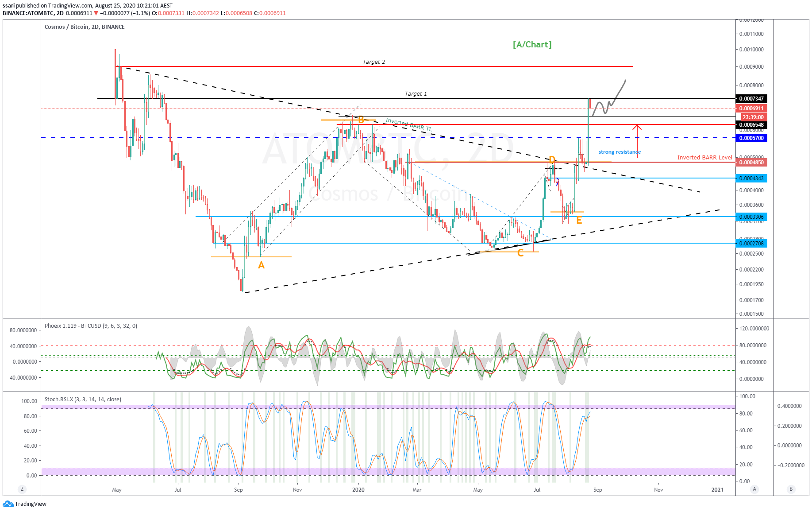Click the Target 2 line label
This screenshot has width=812, height=512.
click(374, 62)
